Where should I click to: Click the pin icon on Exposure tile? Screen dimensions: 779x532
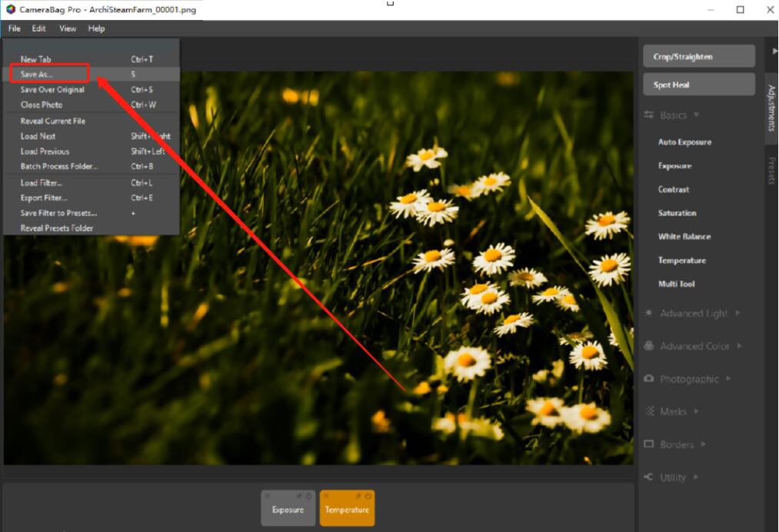[x=300, y=496]
